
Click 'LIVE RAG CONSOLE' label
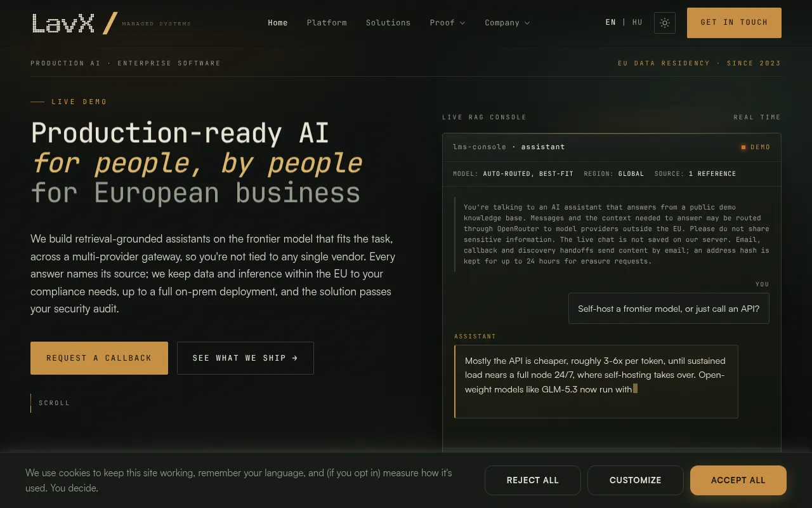[485, 117]
